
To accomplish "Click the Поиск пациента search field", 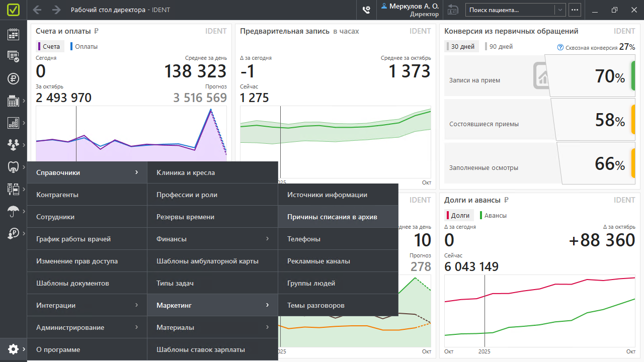I will pyautogui.click(x=509, y=10).
